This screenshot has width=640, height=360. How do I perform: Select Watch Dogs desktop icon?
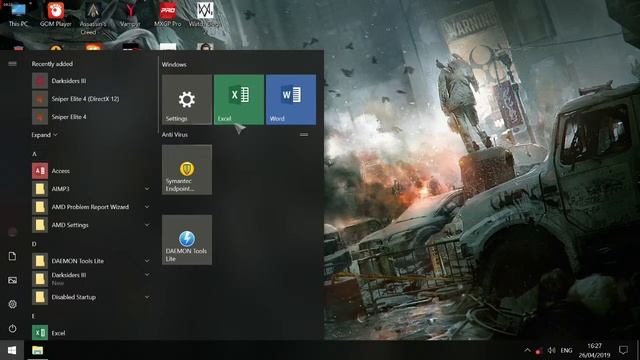pos(205,14)
